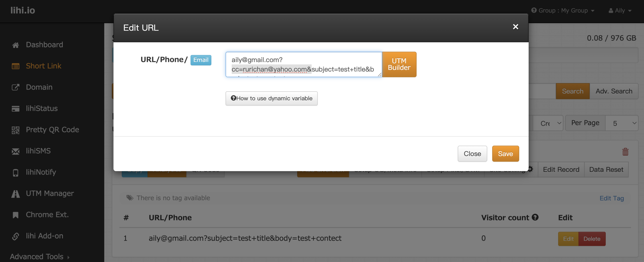Click the UTM Manager letter icon
644x262 pixels.
click(x=15, y=194)
